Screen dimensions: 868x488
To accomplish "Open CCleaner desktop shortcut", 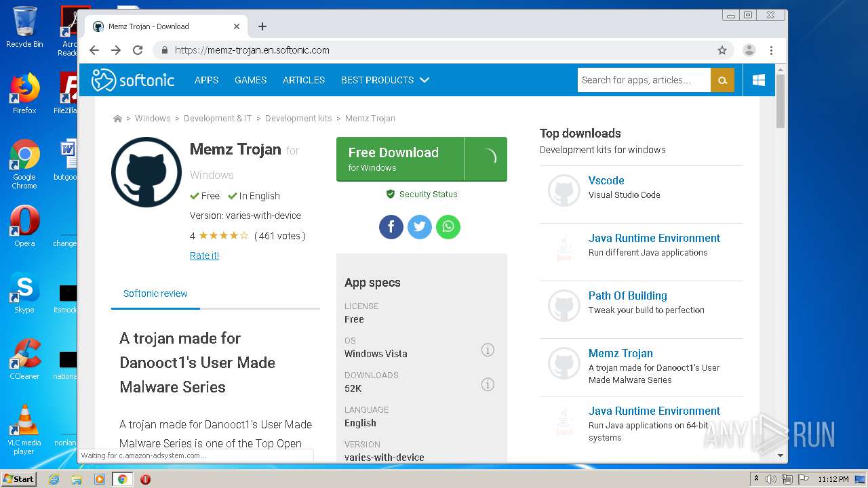I will point(24,359).
